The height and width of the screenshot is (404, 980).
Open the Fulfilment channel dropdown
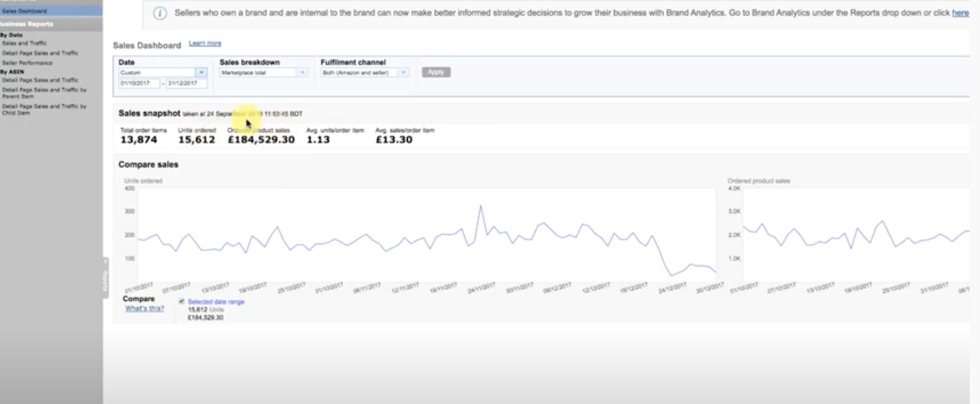click(364, 73)
